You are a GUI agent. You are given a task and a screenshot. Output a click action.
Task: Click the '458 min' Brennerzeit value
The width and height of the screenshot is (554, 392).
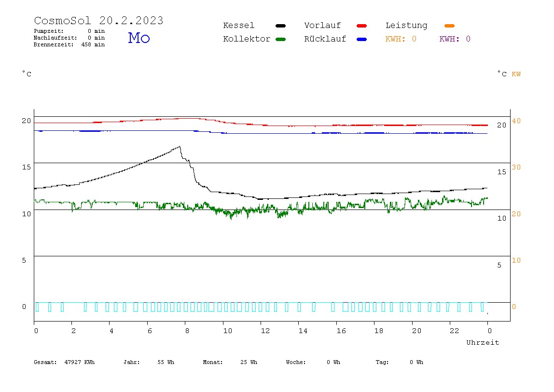[93, 44]
